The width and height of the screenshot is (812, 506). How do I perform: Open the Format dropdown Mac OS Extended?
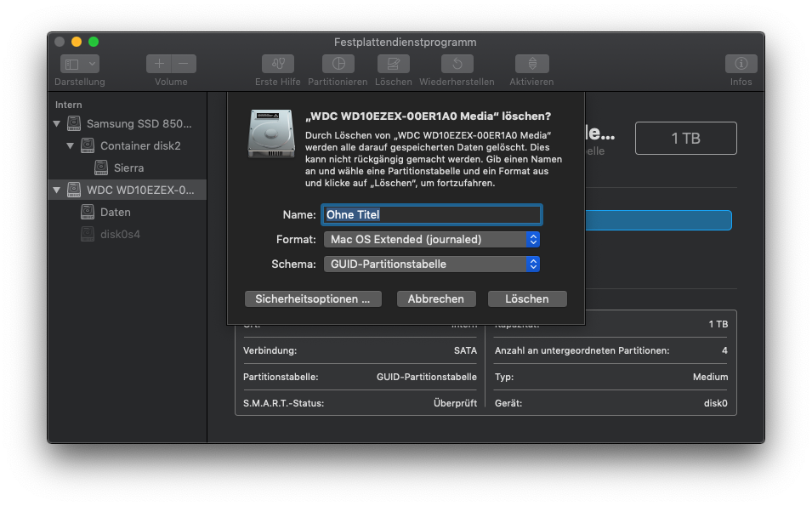pos(431,239)
